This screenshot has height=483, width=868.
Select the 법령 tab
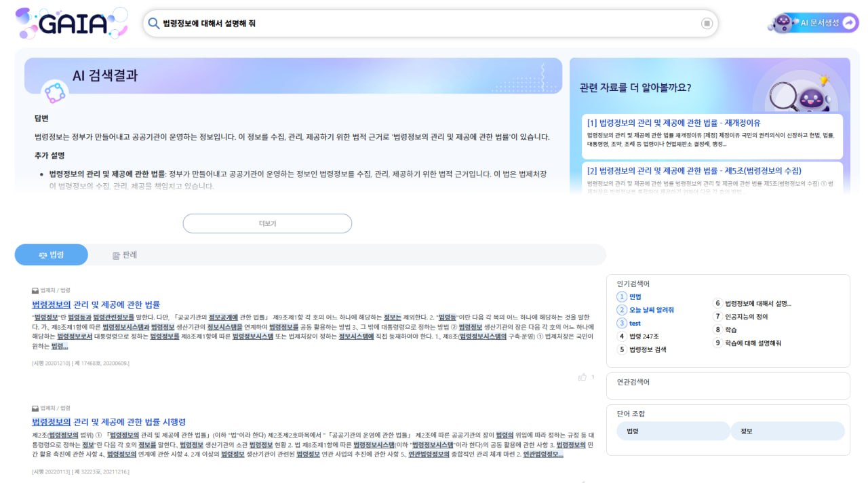(52, 255)
